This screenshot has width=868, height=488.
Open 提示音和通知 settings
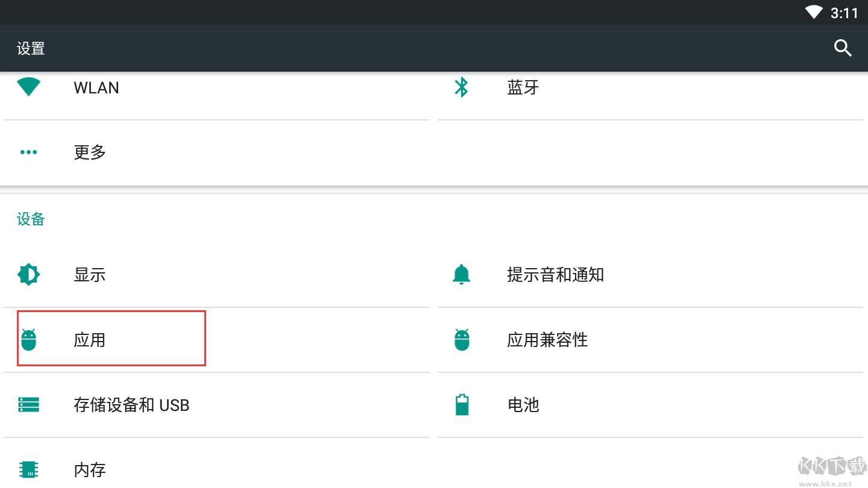point(555,275)
